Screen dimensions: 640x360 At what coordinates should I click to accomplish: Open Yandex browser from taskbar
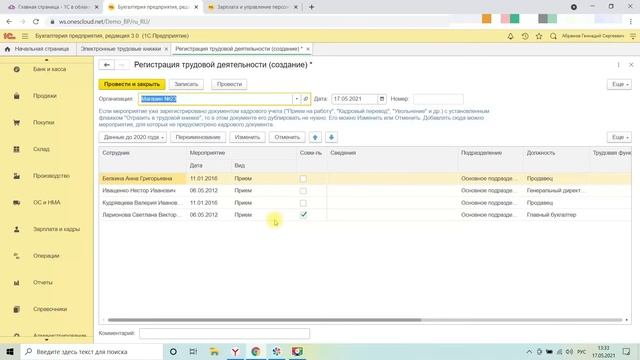coord(235,351)
